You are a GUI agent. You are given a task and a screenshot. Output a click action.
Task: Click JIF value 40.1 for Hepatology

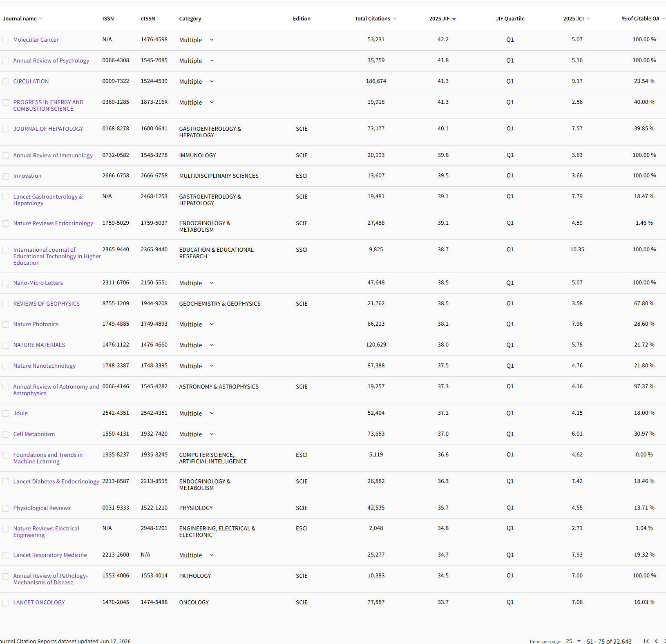click(x=443, y=129)
